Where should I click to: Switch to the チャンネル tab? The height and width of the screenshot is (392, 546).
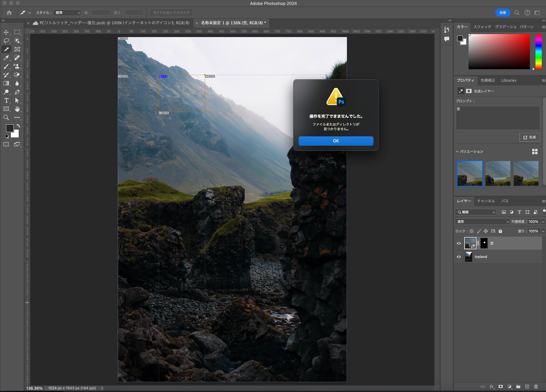click(x=486, y=201)
